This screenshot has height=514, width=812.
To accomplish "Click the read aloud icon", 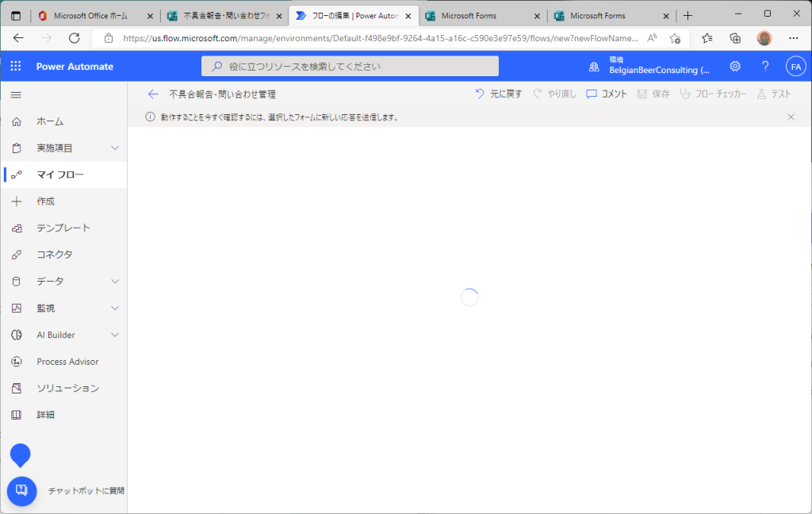I will tap(652, 38).
